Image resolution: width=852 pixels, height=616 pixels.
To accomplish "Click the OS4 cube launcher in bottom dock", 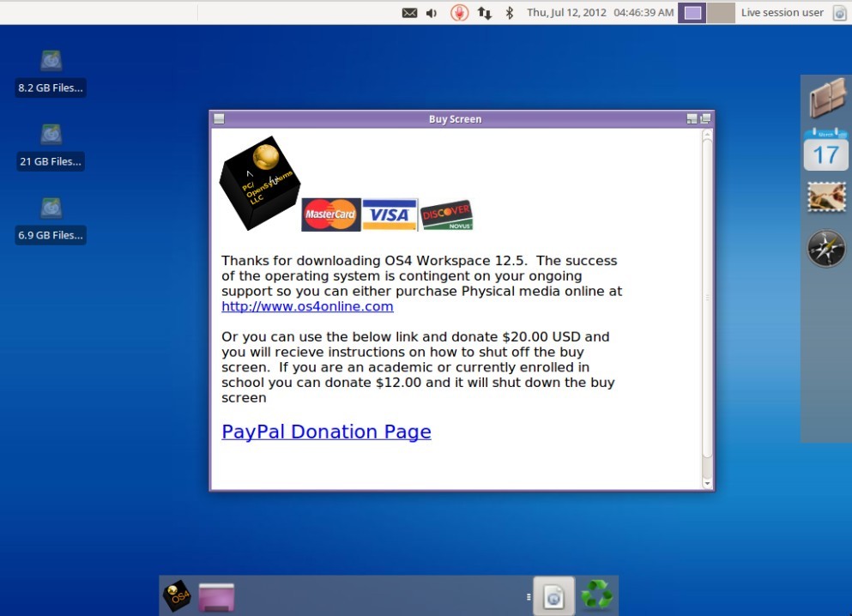I will [177, 596].
